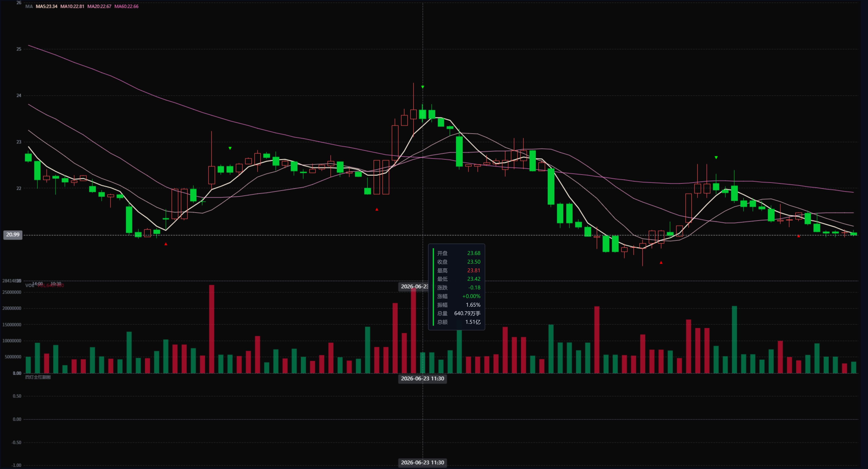
Task: Click the -0.50 axis label in the sub-chart
Action: [x=16, y=442]
